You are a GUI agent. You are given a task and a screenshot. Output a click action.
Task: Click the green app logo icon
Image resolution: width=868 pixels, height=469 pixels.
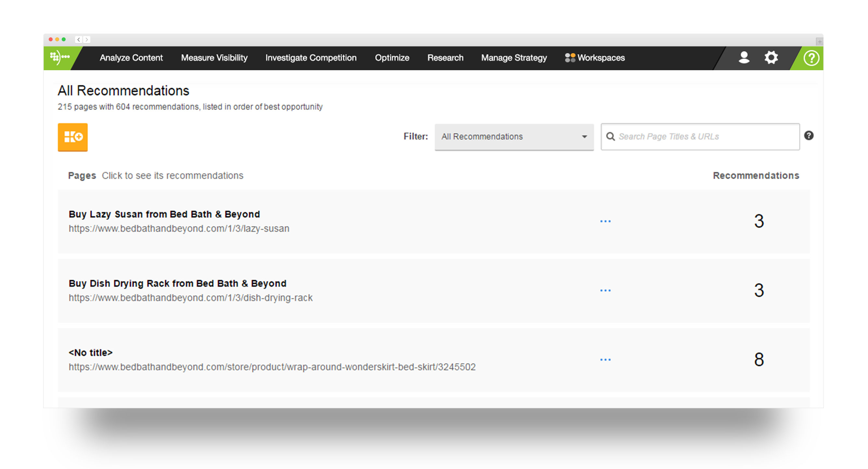click(60, 57)
